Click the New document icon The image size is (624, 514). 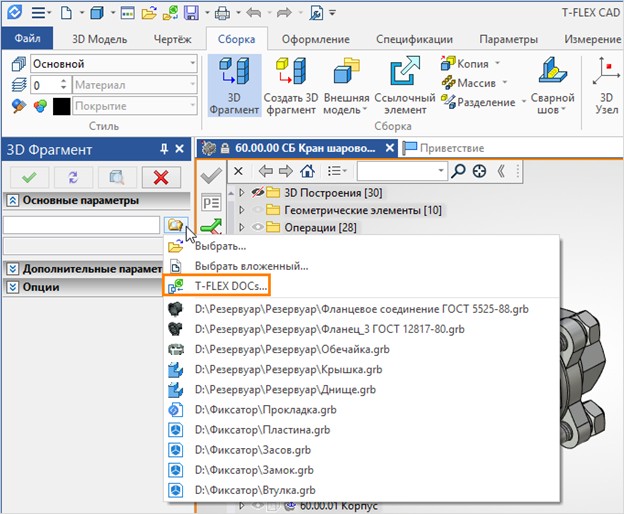pyautogui.click(x=66, y=13)
